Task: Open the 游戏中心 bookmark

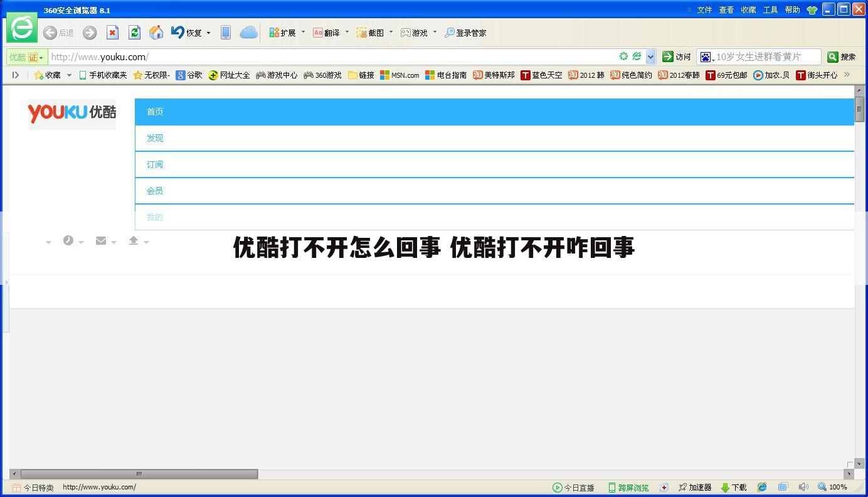Action: [277, 75]
